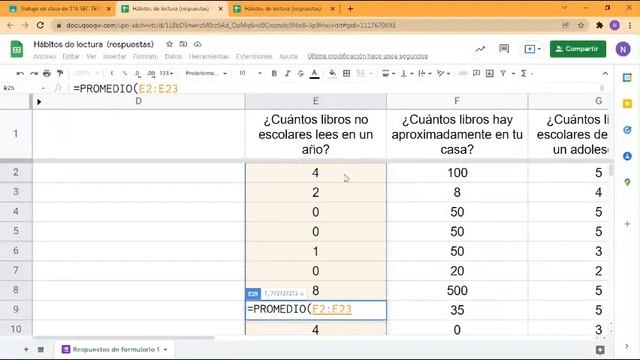This screenshot has width=640, height=360.
Task: Open the Ayuda menu
Action: click(x=288, y=56)
